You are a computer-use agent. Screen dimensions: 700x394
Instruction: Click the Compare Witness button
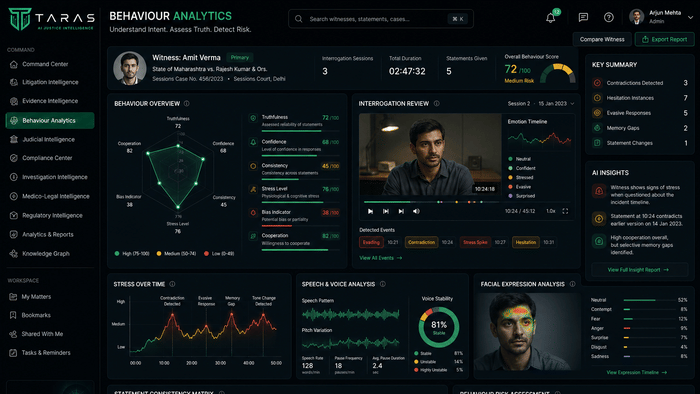602,39
